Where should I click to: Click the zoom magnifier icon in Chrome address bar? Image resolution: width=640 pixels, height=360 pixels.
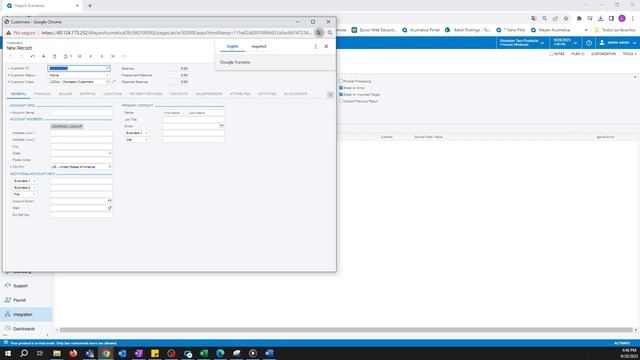[x=544, y=18]
